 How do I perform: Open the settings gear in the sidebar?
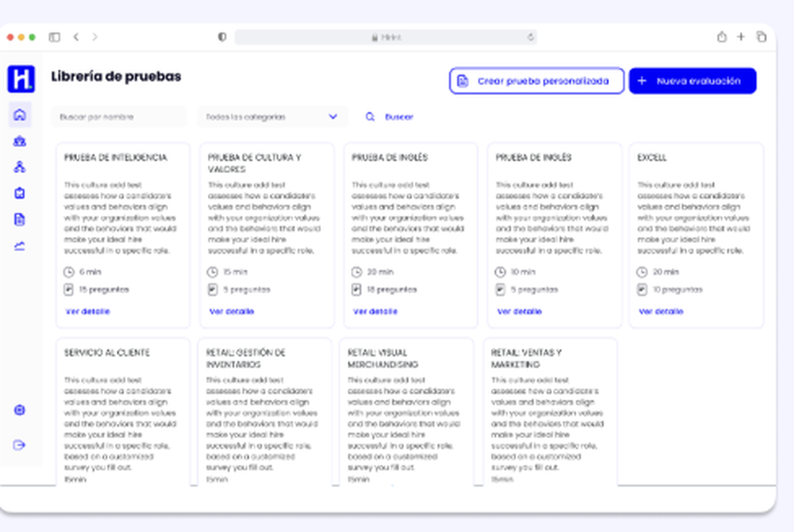tap(20, 411)
